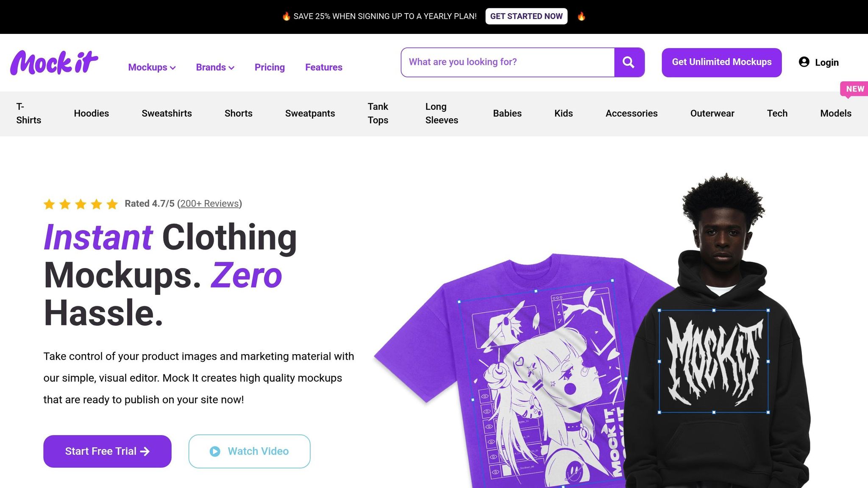Click the play icon in Watch Video
The width and height of the screenshot is (868, 488).
(x=215, y=452)
